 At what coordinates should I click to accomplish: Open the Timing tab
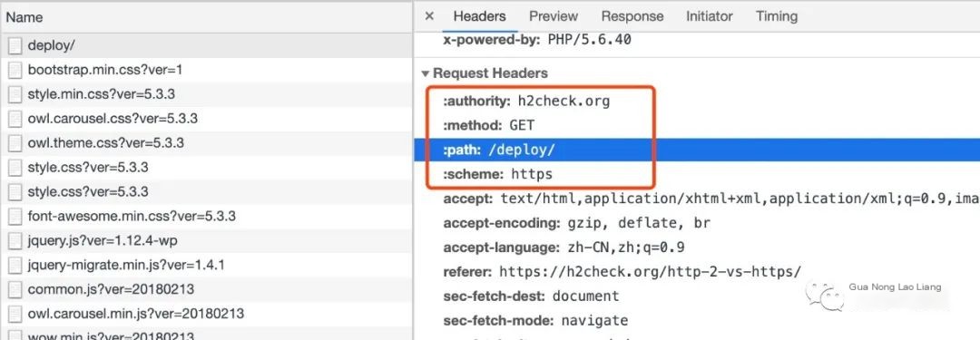(776, 16)
